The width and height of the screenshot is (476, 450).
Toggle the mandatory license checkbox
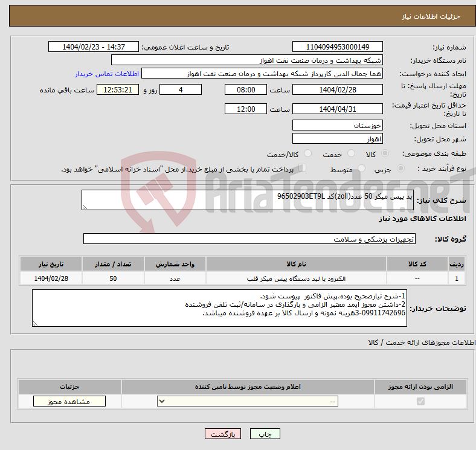pyautogui.click(x=420, y=402)
